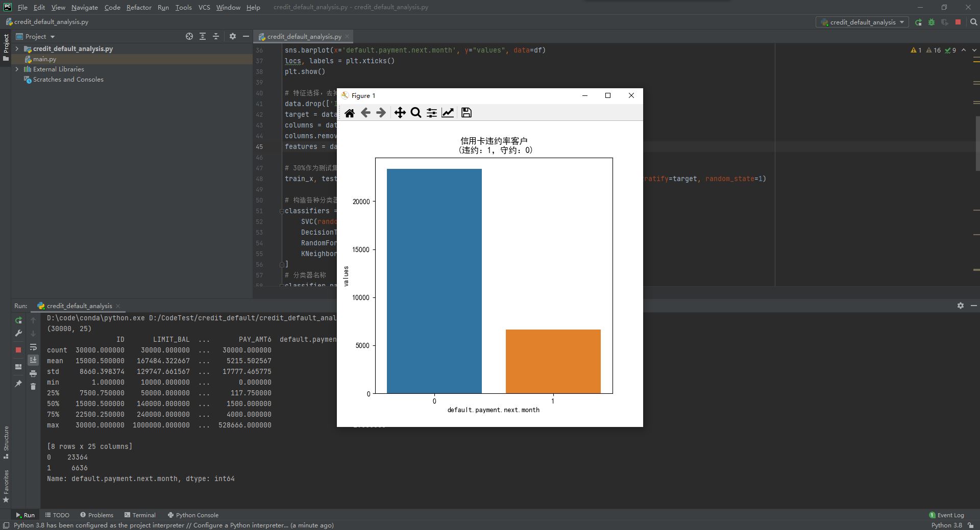980x530 pixels.
Task: Select the Pan axes tool in the figure toolbar
Action: pos(400,113)
